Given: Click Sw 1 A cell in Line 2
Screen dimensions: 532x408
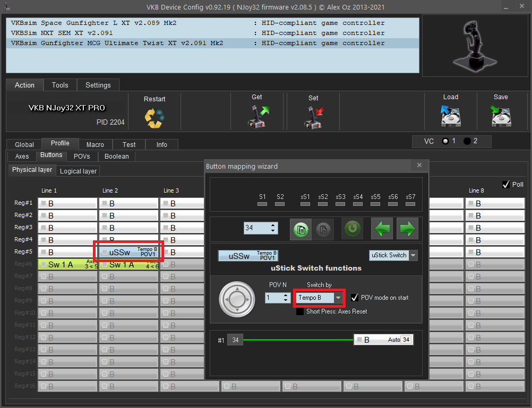Looking at the screenshot, I should [x=128, y=264].
